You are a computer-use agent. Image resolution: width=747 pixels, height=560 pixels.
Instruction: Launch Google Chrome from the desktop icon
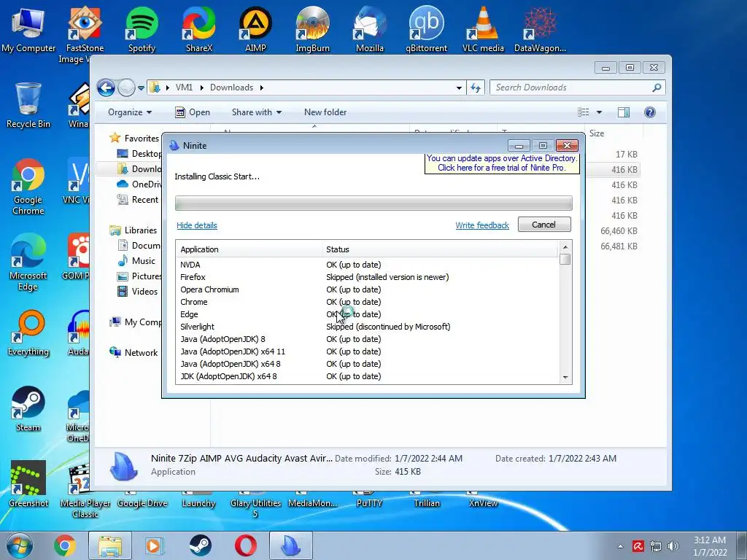[x=28, y=187]
